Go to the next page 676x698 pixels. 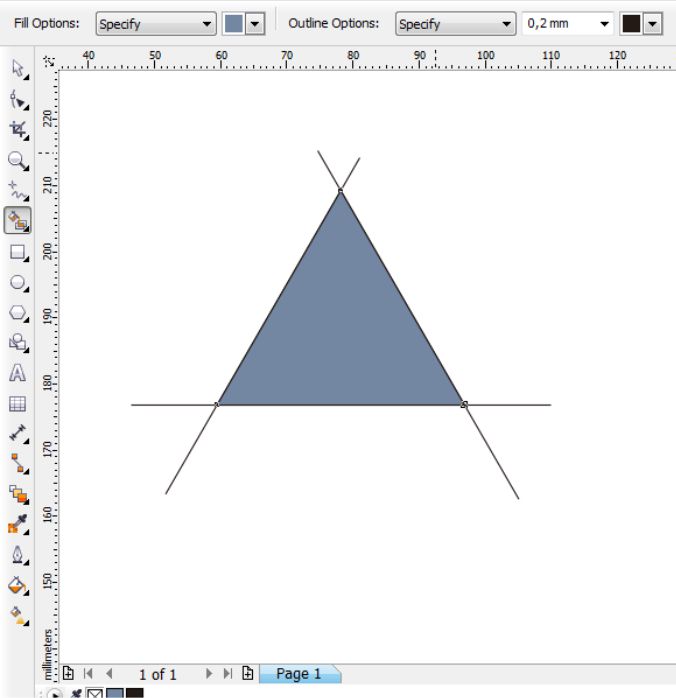pyautogui.click(x=208, y=674)
